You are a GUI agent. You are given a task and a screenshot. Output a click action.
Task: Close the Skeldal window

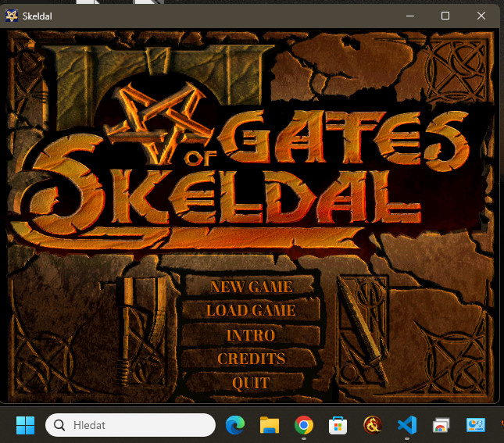(x=481, y=16)
